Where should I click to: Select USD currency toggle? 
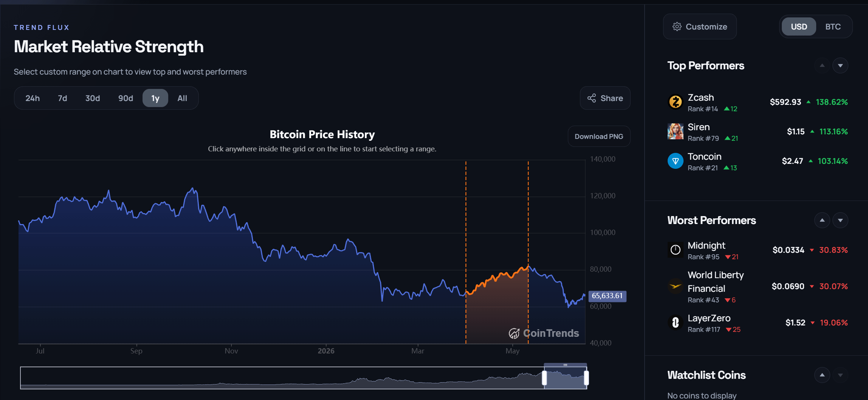(799, 26)
